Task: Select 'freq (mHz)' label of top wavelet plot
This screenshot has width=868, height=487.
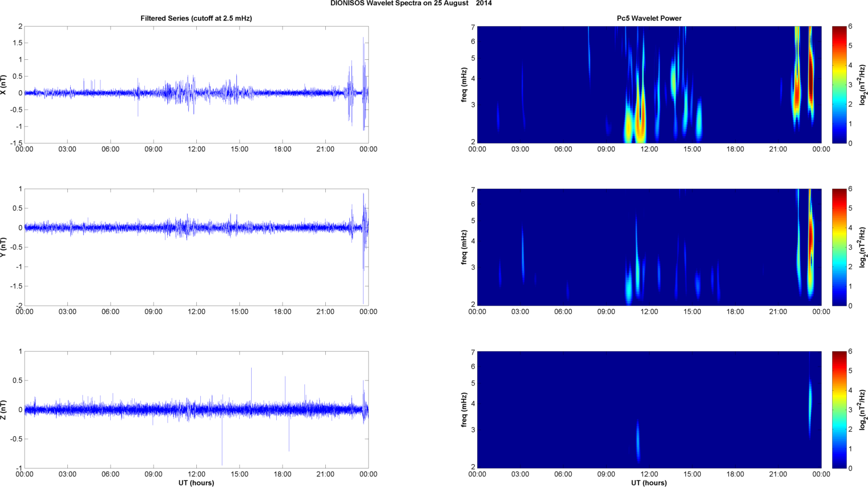Action: pyautogui.click(x=464, y=84)
